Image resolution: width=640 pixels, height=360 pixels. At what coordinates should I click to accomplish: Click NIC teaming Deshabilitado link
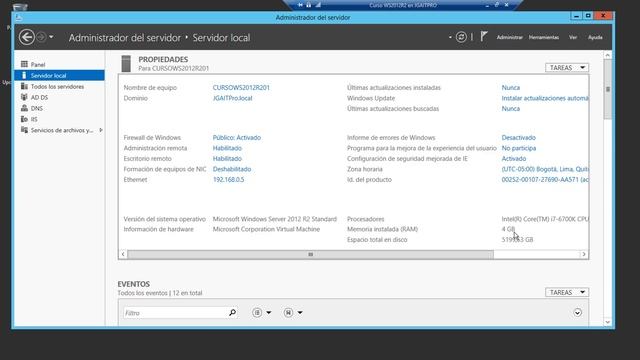pos(232,169)
